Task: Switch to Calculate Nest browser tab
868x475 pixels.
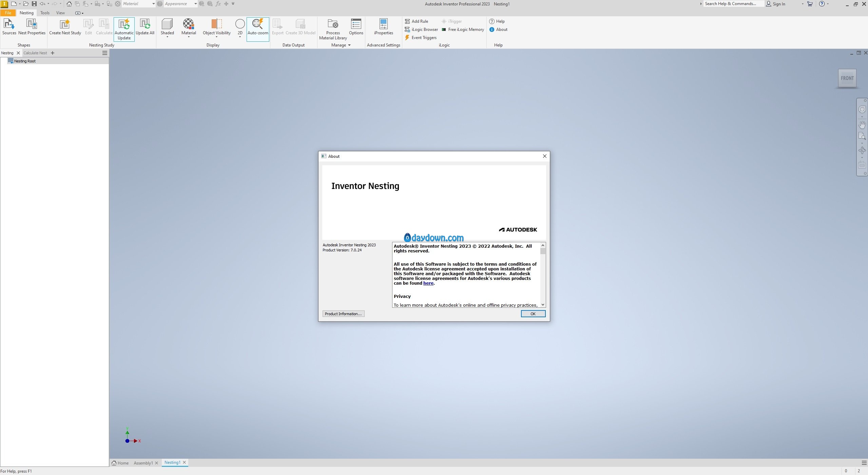Action: coord(35,53)
